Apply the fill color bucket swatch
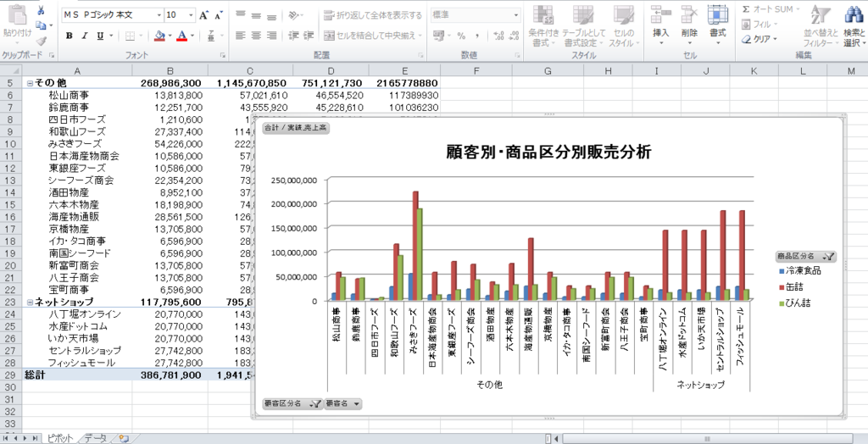 click(160, 36)
